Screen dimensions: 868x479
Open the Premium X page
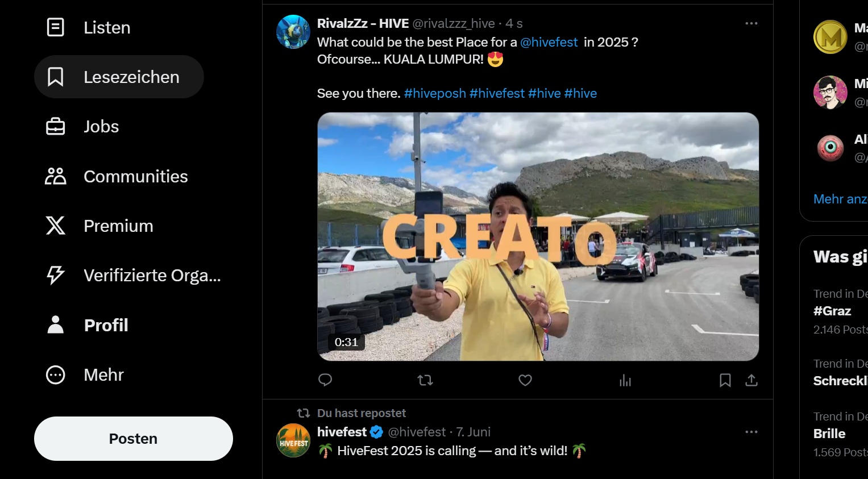click(x=99, y=226)
